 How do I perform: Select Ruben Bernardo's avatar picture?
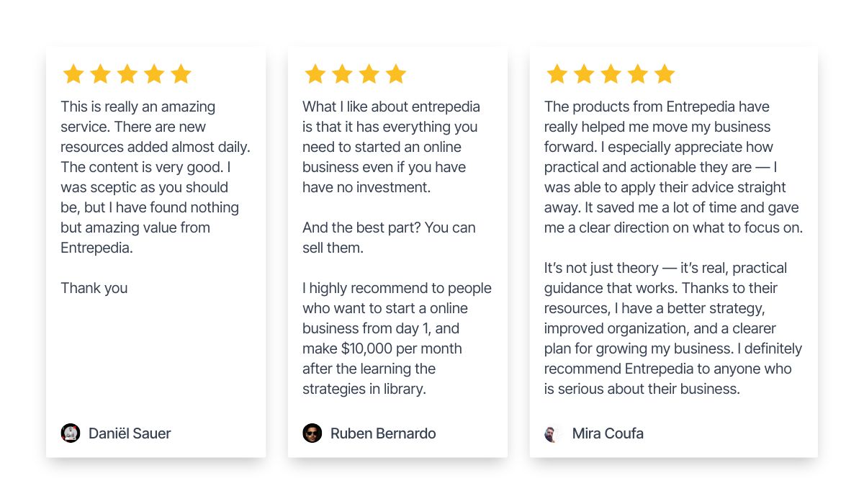click(x=312, y=433)
